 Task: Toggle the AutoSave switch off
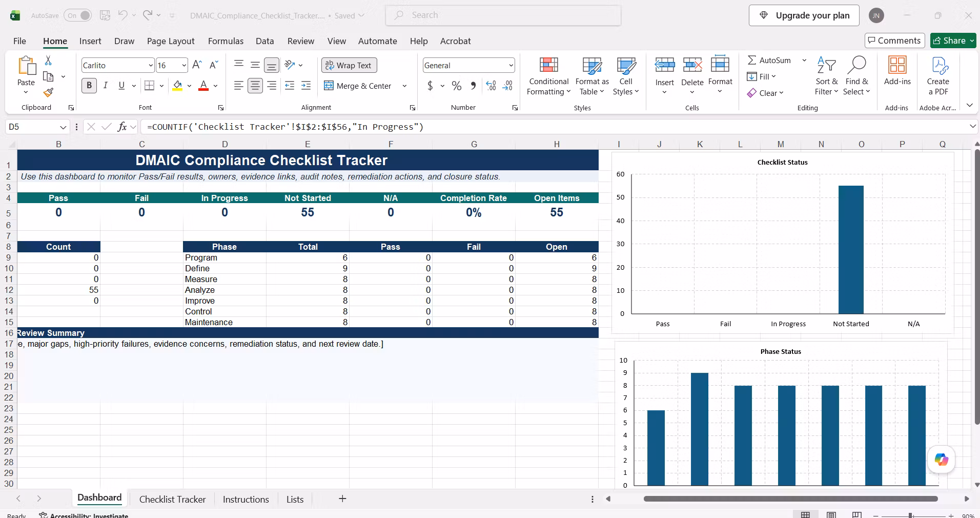[78, 15]
